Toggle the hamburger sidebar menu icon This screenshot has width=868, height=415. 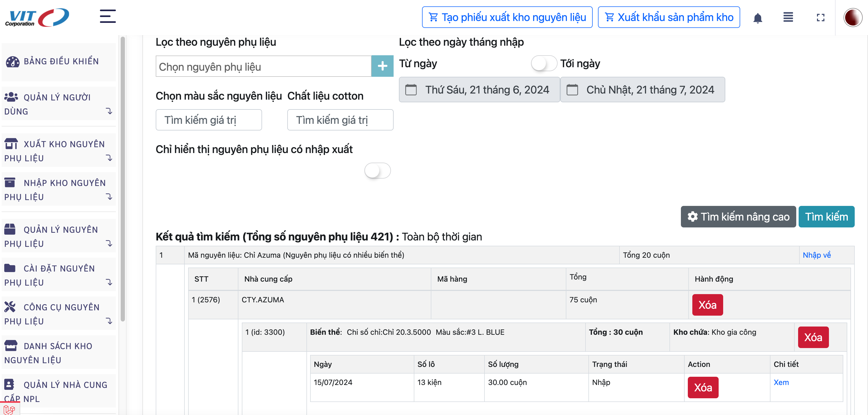click(108, 16)
